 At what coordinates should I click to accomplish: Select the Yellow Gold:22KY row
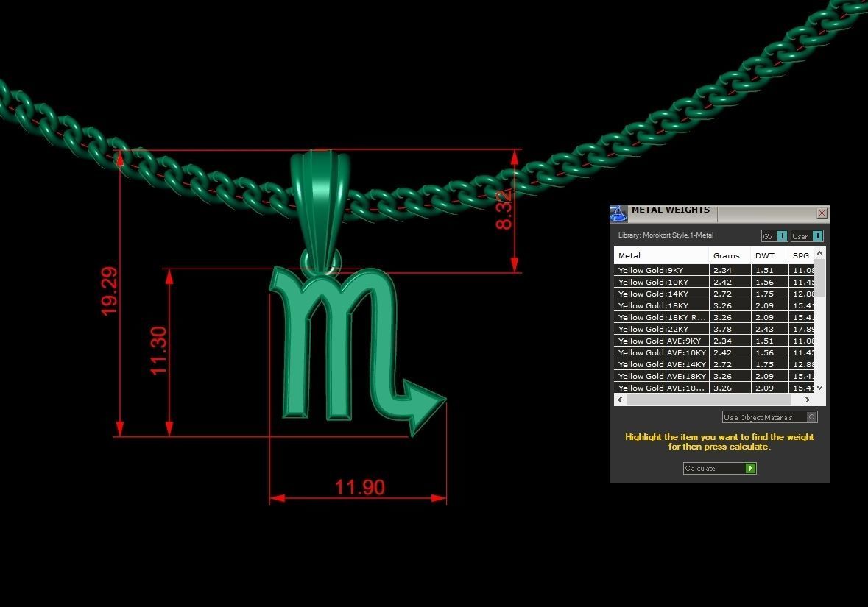coord(714,329)
